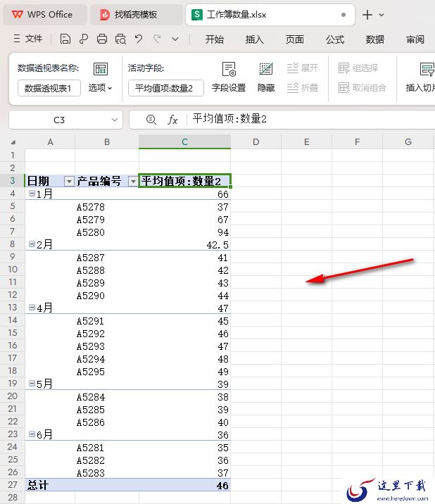Screen dimensions: 435x504
Task: Click the Redo arrow
Action: (157, 39)
